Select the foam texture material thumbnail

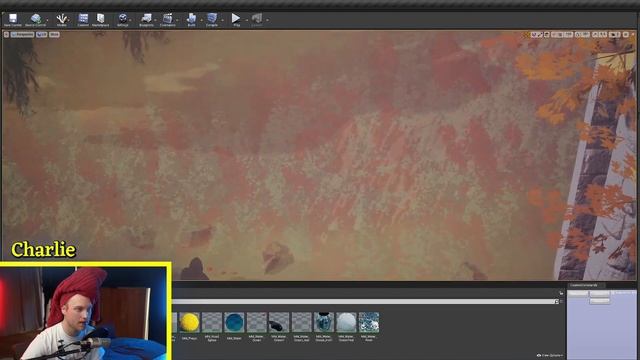(369, 322)
